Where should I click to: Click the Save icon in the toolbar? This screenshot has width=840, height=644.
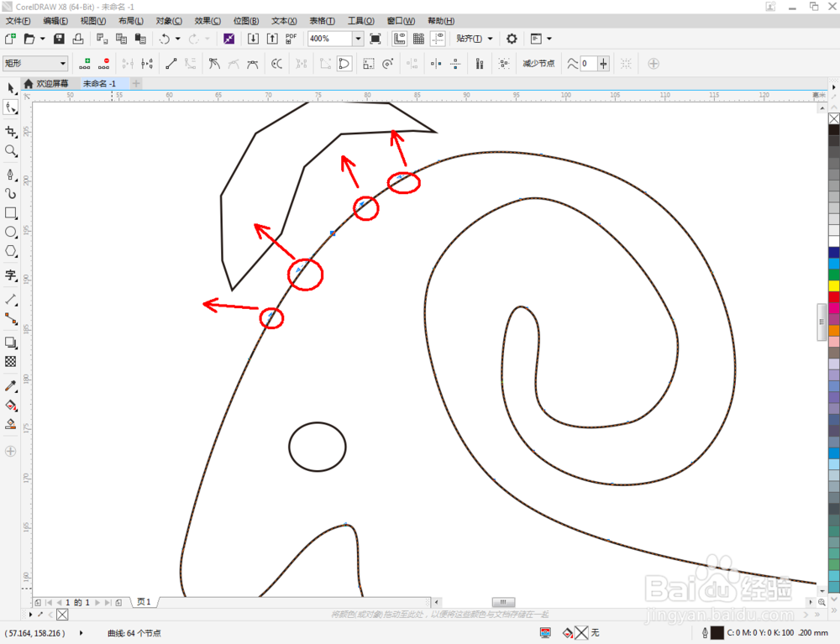[x=59, y=39]
